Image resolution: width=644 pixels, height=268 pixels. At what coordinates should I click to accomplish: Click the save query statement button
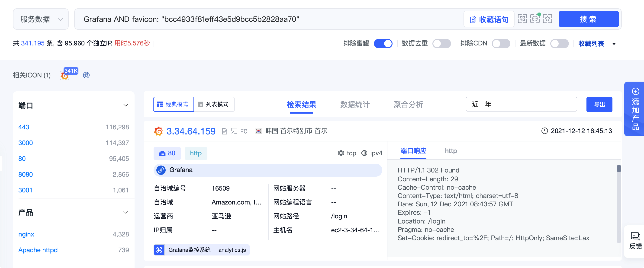point(489,19)
